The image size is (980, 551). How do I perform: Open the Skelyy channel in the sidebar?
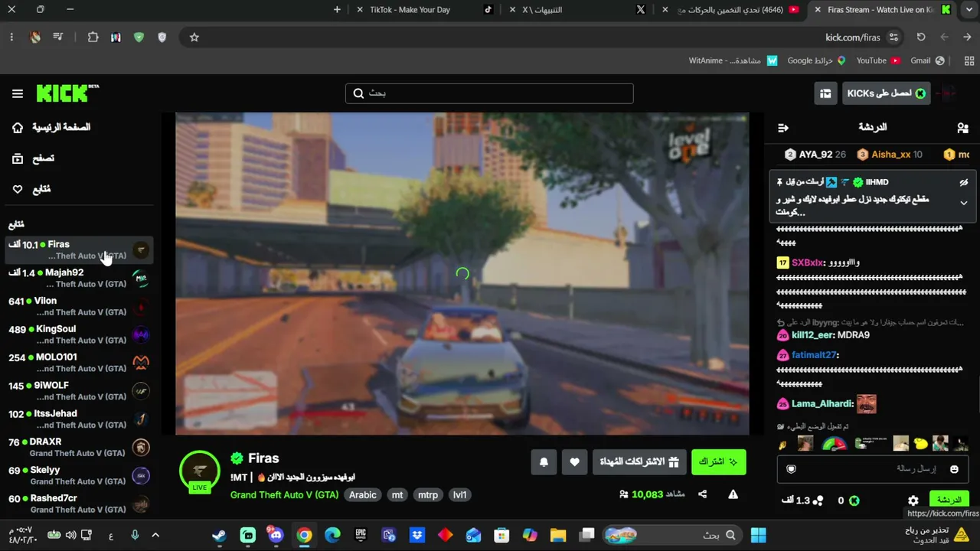pos(78,476)
